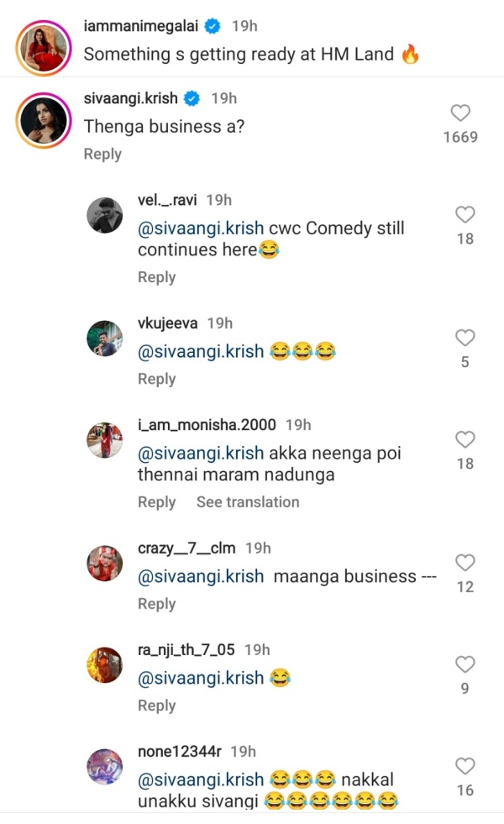Like i_am_monisha.2000's comment
This screenshot has height=824, width=504.
465,439
